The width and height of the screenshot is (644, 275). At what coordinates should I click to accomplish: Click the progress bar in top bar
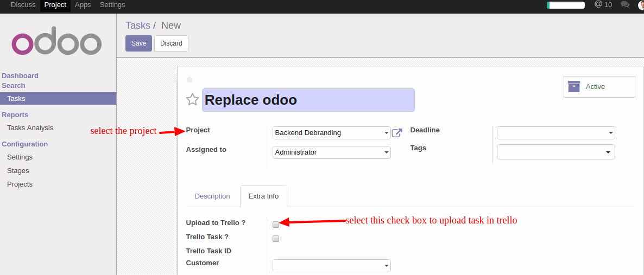coord(566,5)
